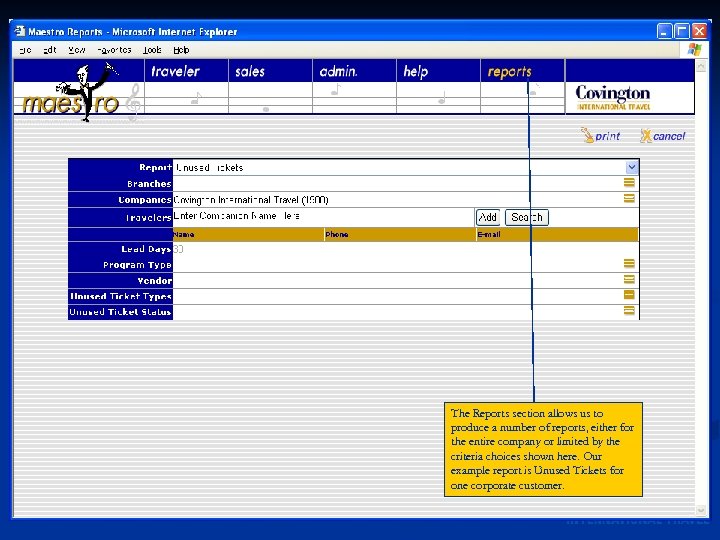The height and width of the screenshot is (540, 720).
Task: Click the Phone column header
Action: tap(400, 234)
